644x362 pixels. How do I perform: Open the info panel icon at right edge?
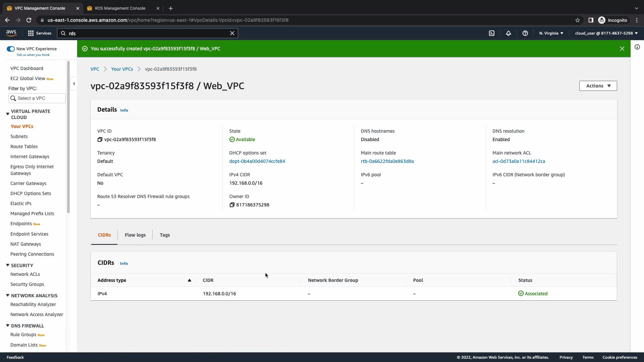click(x=637, y=47)
